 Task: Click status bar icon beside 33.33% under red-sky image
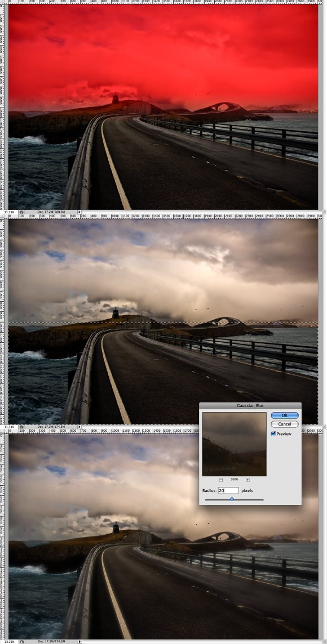pos(21,213)
